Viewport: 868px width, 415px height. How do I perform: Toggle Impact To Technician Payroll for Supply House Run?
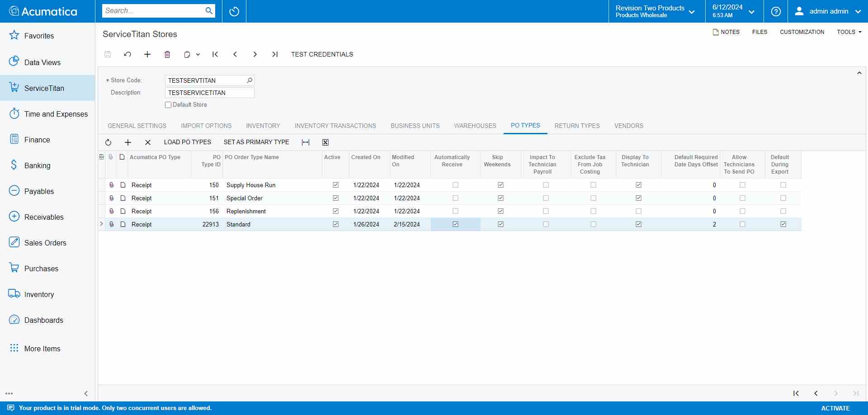click(546, 185)
